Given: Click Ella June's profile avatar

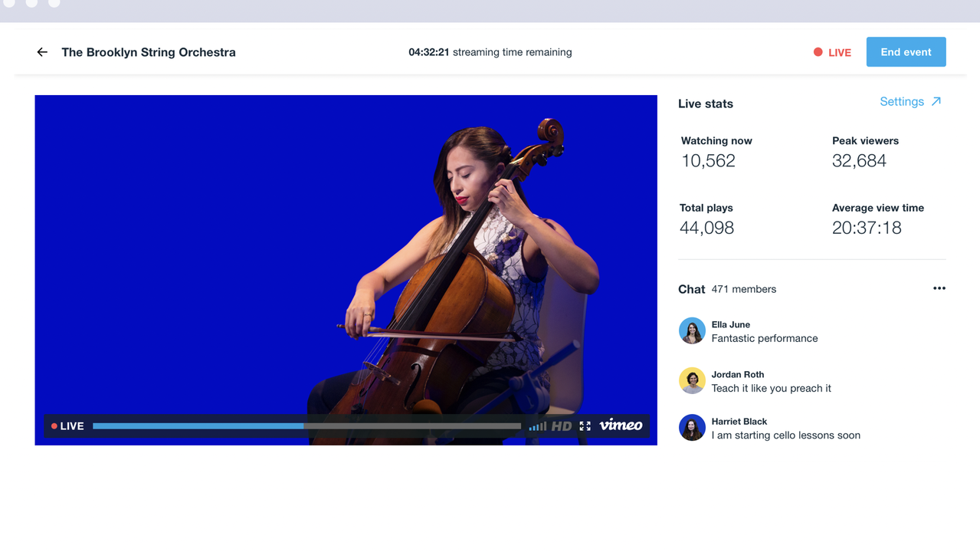Looking at the screenshot, I should (x=692, y=330).
